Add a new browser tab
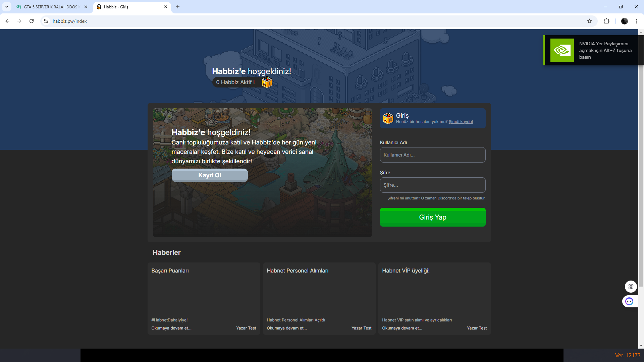The image size is (644, 362). pos(178,7)
